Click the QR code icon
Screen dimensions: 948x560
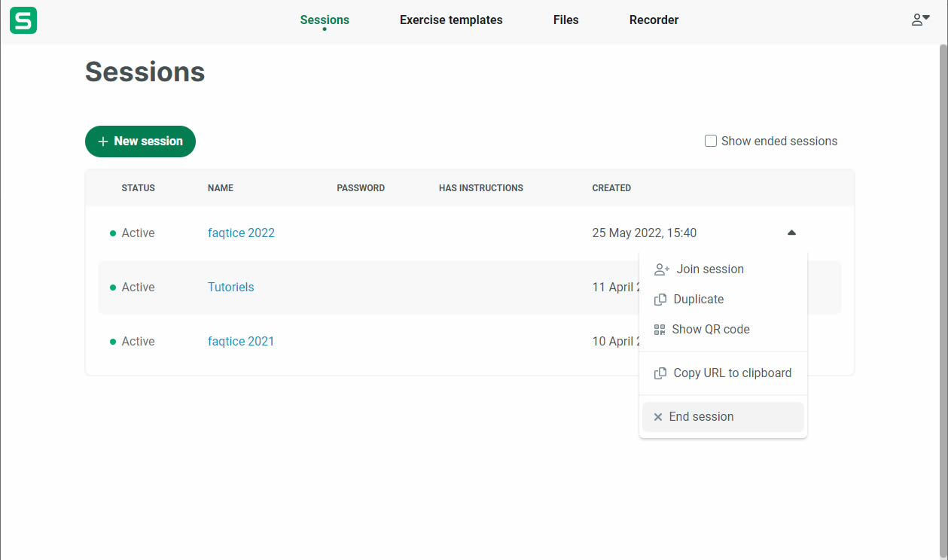(660, 330)
